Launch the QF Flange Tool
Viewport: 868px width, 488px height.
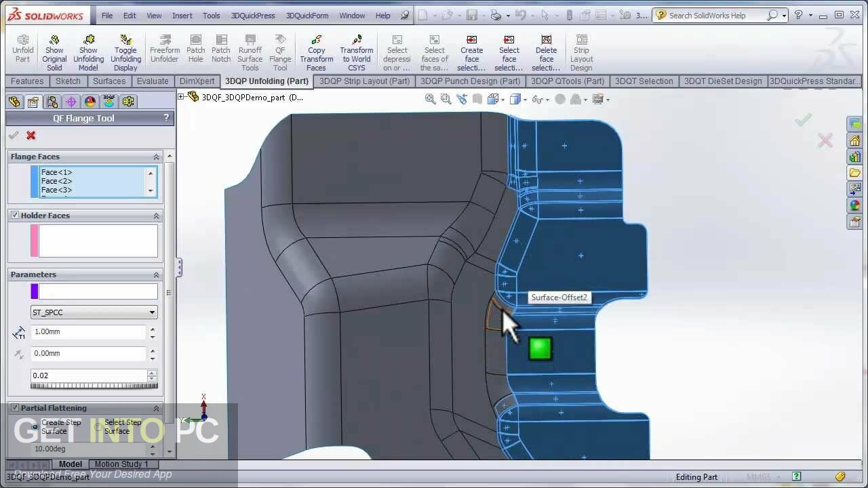[280, 53]
